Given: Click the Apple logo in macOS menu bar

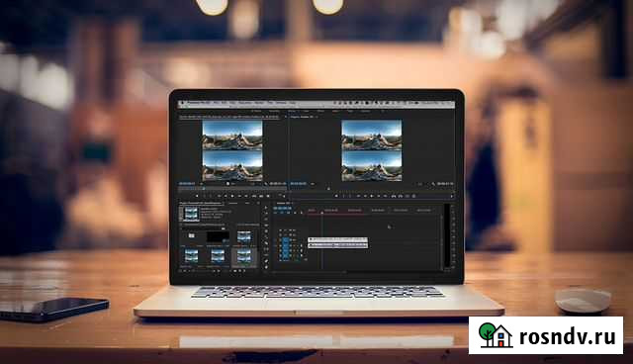Looking at the screenshot, I should 182,103.
